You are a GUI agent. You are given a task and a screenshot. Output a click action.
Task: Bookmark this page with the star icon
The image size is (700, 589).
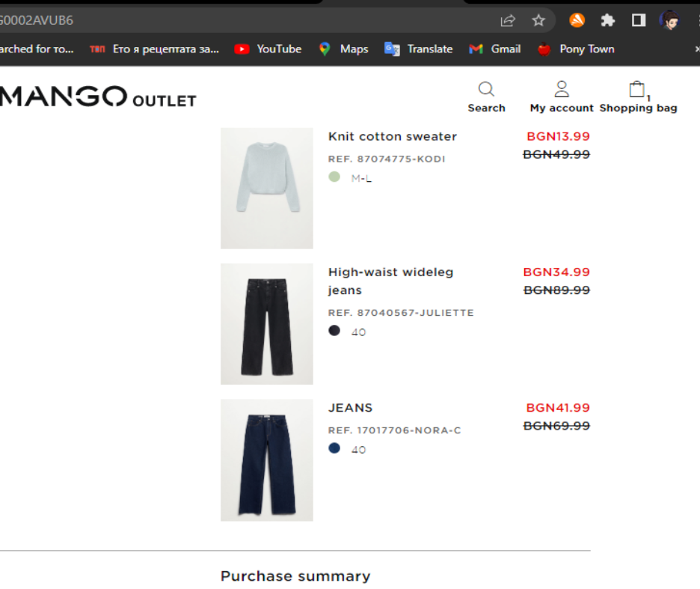[x=538, y=20]
